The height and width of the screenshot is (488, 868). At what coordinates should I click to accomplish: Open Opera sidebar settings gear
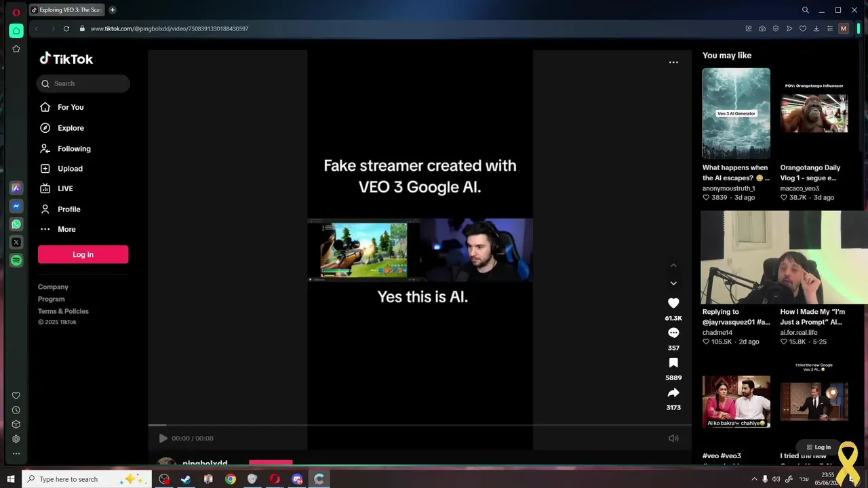point(16,439)
